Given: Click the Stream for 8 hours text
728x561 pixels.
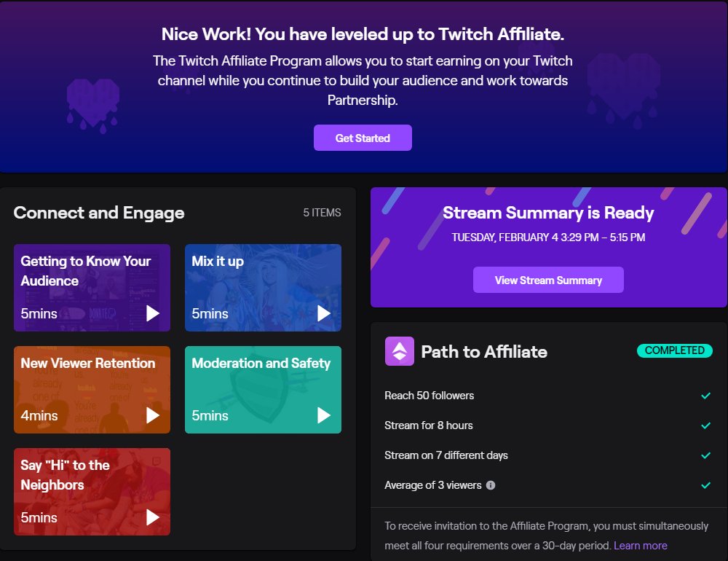Looking at the screenshot, I should [x=429, y=425].
